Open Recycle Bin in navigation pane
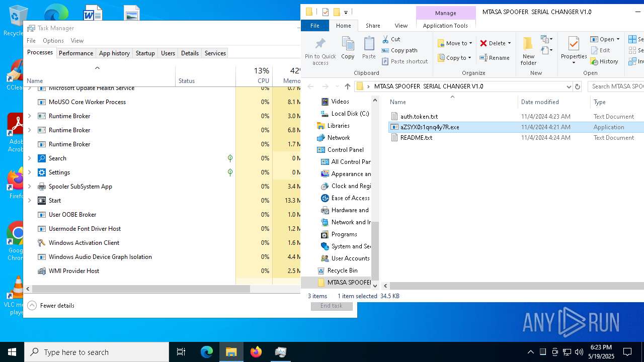The width and height of the screenshot is (644, 362). (337, 270)
